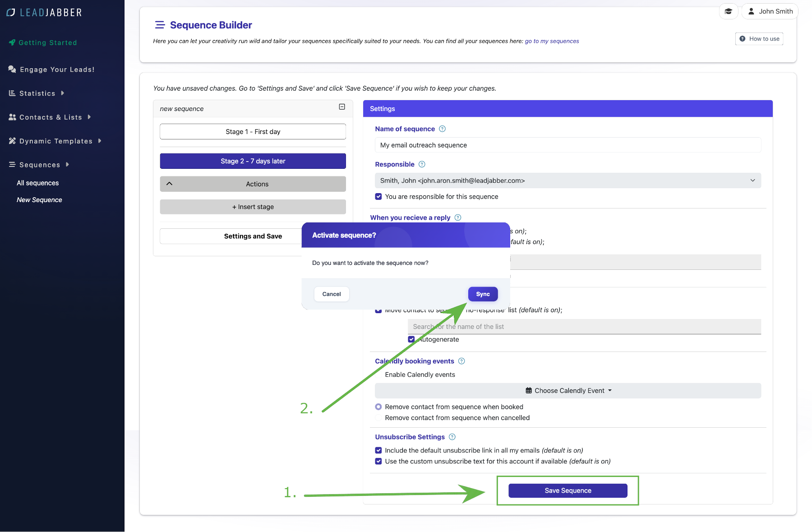Viewport: 812px width, 532px height.
Task: Select 'Remove contact from sequence when booked'
Action: [378, 407]
